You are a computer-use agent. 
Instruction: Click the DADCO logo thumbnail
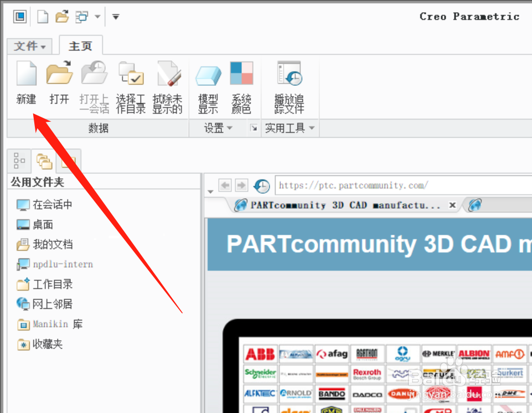pyautogui.click(x=368, y=394)
